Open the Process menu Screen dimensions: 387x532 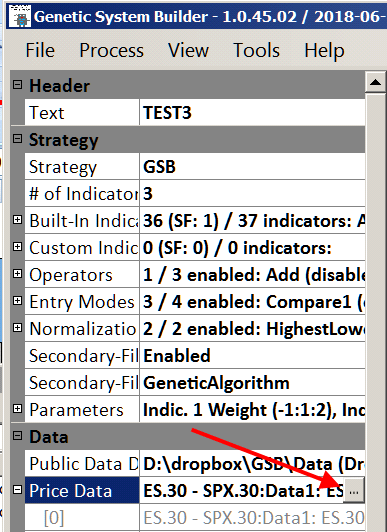[x=112, y=50]
